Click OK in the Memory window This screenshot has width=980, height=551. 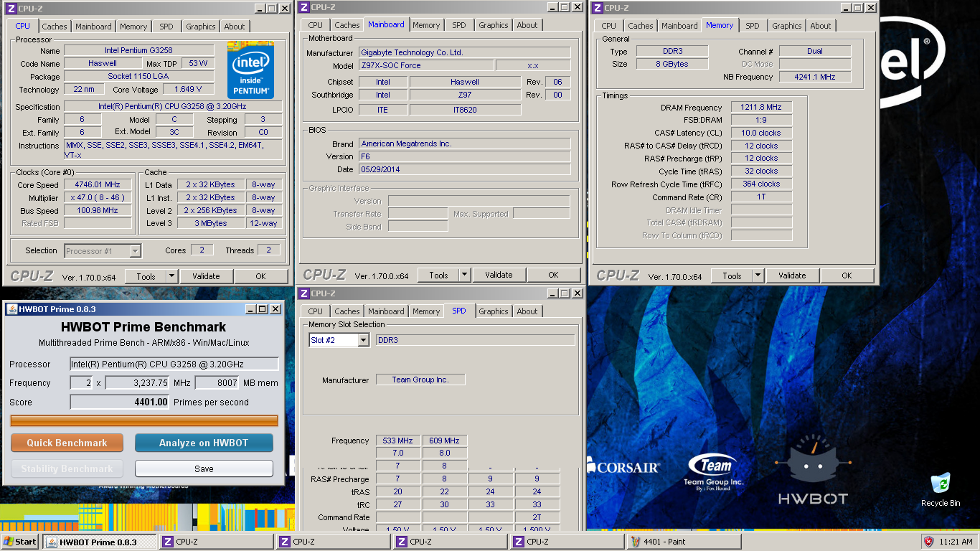847,275
